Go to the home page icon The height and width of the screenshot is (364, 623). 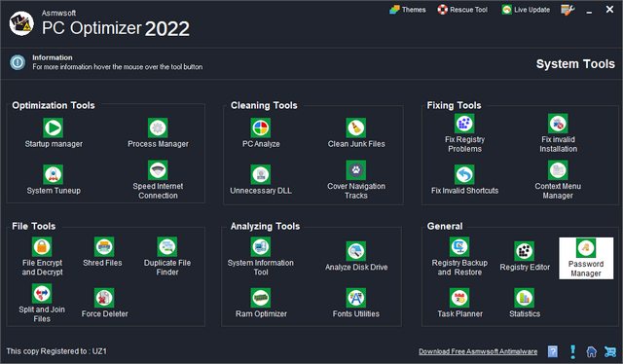click(591, 351)
